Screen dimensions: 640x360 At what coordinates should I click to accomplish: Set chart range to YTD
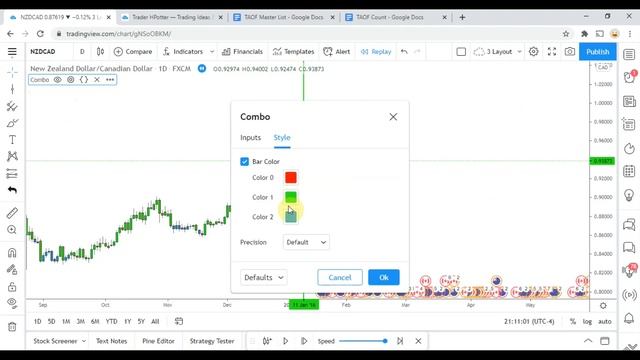click(x=111, y=322)
